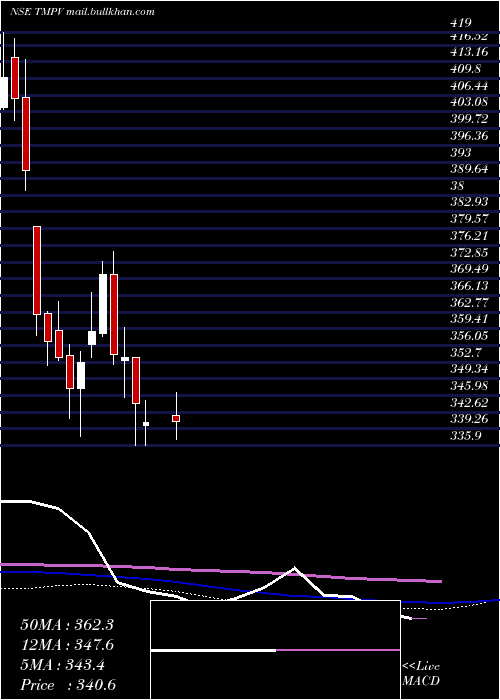Click the 393 price axis label
Viewport: 500px width, 700px height.
(461, 152)
